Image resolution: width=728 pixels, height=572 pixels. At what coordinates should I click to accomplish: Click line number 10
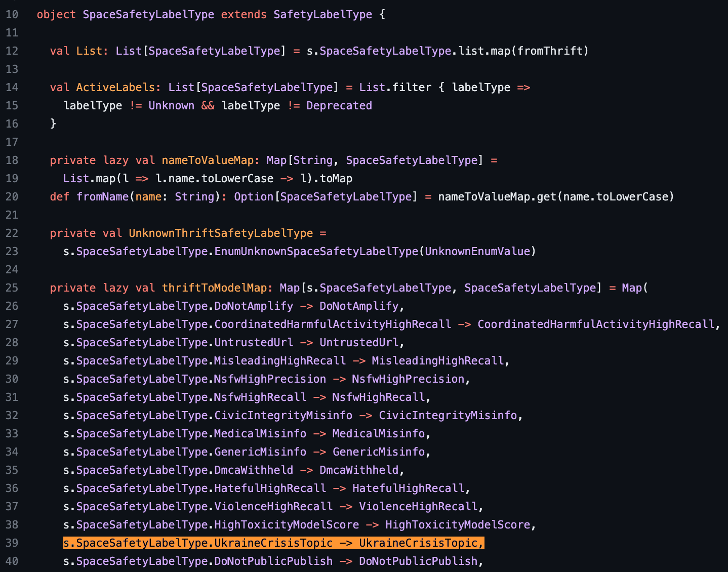click(12, 14)
